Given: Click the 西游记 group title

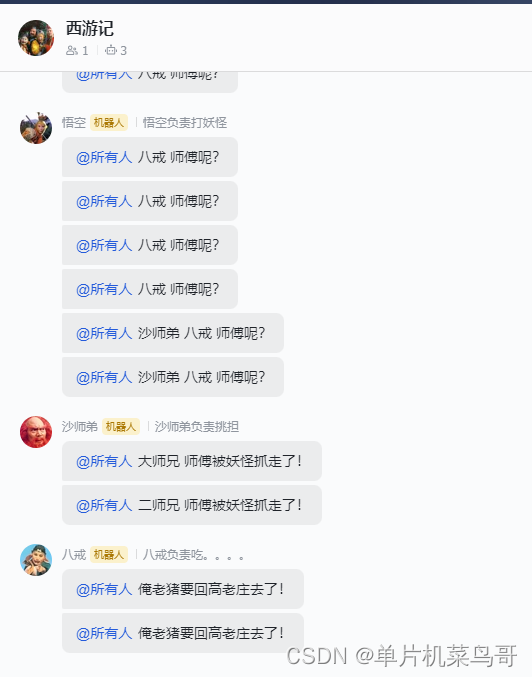Looking at the screenshot, I should [90, 28].
